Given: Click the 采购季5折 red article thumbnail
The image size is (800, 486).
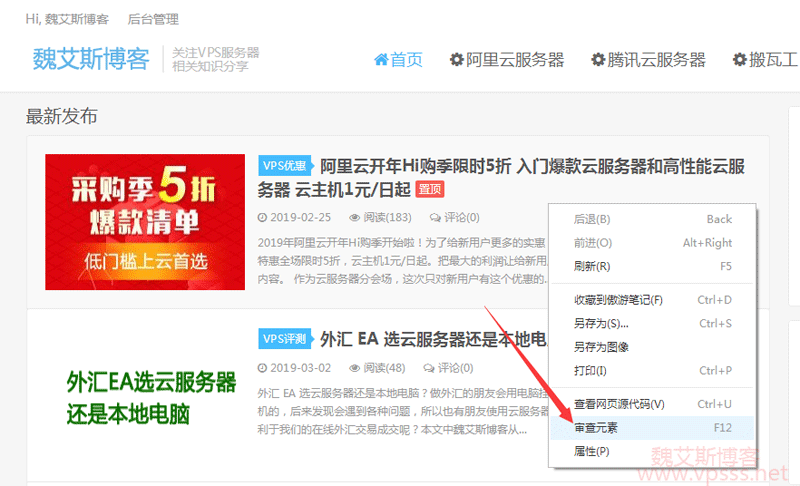Looking at the screenshot, I should click(145, 222).
